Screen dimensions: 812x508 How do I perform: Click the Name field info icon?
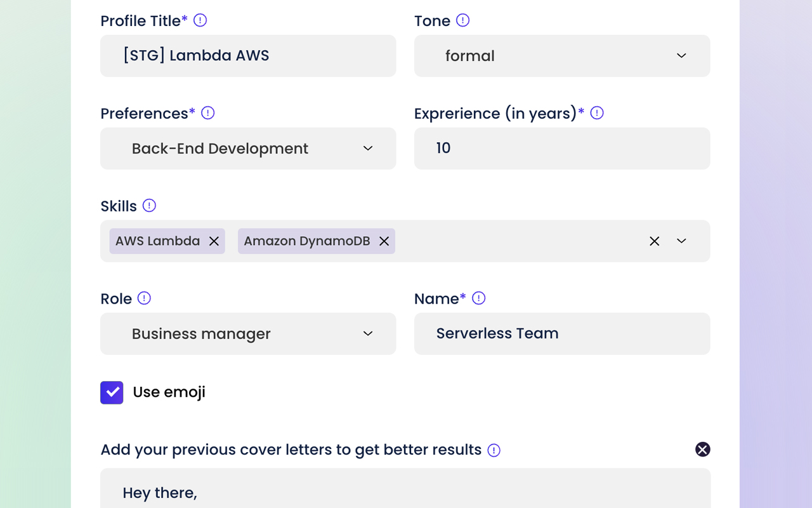click(479, 298)
